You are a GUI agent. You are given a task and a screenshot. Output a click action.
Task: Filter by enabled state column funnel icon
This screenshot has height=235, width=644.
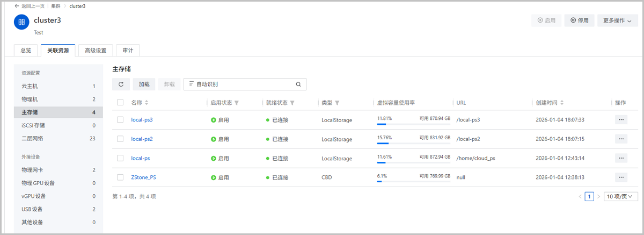click(237, 103)
